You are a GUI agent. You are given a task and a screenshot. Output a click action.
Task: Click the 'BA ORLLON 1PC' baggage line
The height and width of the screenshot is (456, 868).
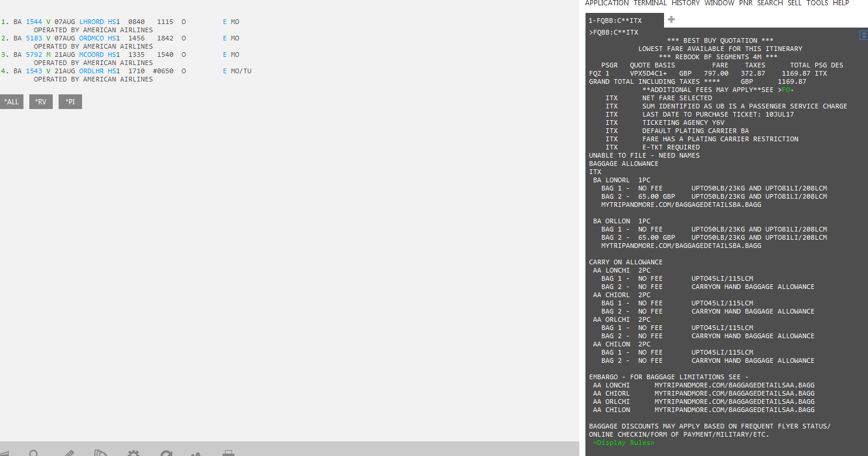622,222
